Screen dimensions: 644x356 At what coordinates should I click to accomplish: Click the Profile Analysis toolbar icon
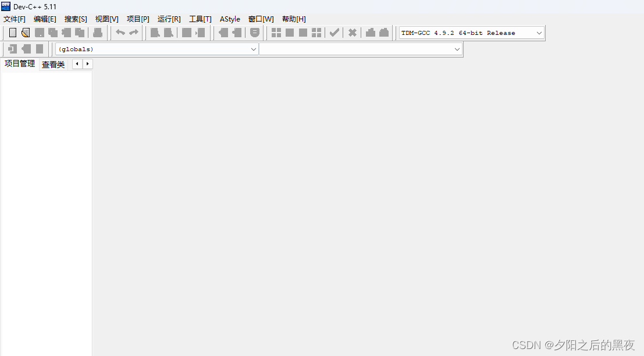click(x=371, y=33)
